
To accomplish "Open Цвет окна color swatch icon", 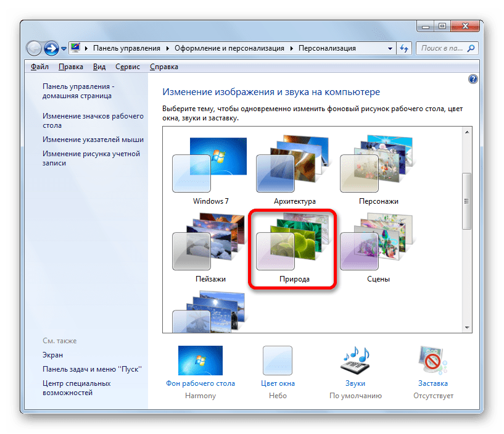I will [278, 361].
